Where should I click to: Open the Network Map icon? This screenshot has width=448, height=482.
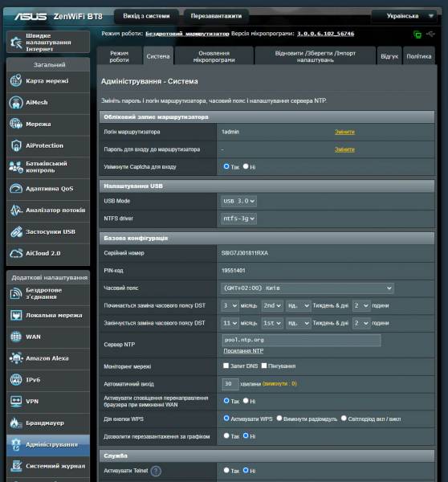pyautogui.click(x=16, y=81)
